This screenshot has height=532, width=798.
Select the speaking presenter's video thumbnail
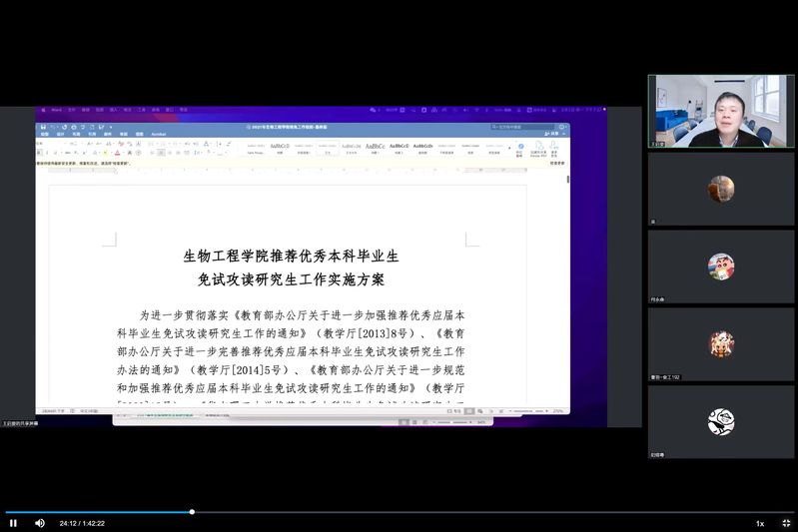click(x=720, y=111)
